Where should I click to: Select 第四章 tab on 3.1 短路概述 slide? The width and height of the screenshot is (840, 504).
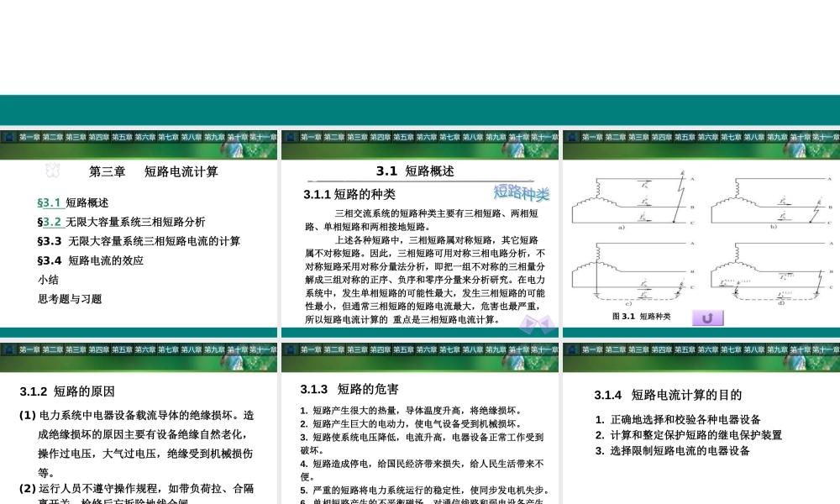[x=380, y=138]
